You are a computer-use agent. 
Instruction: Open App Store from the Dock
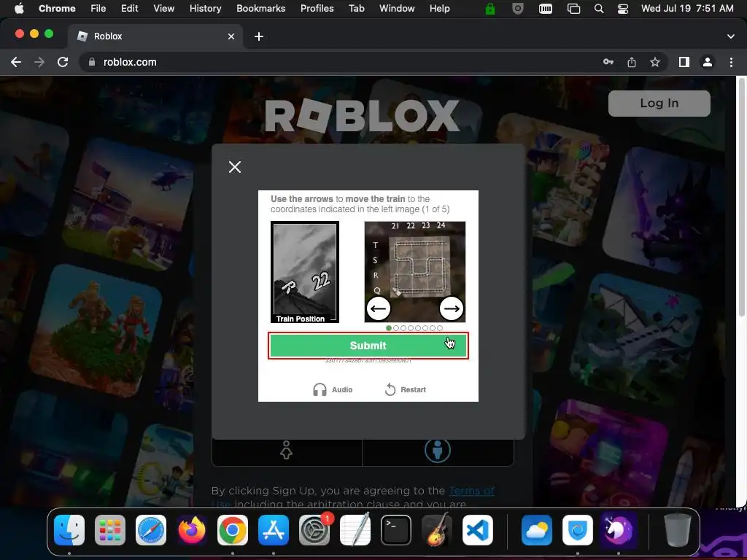pos(274,530)
